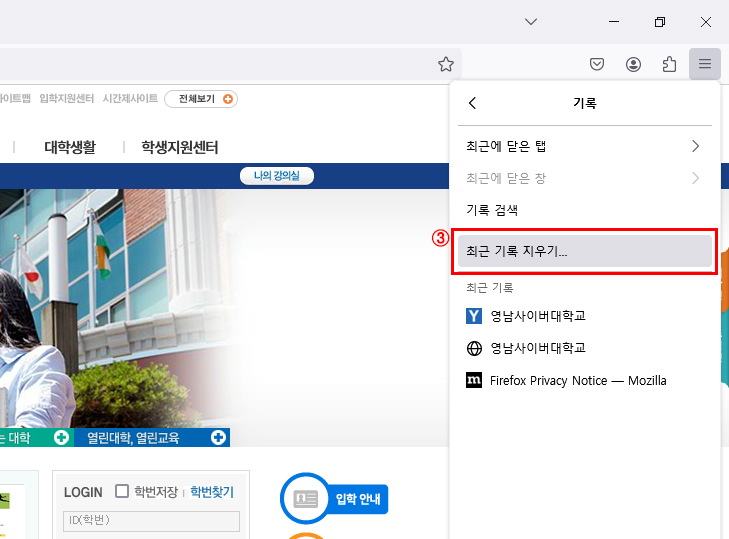Go back using the history panel arrow
This screenshot has height=539, width=729.
[x=472, y=103]
